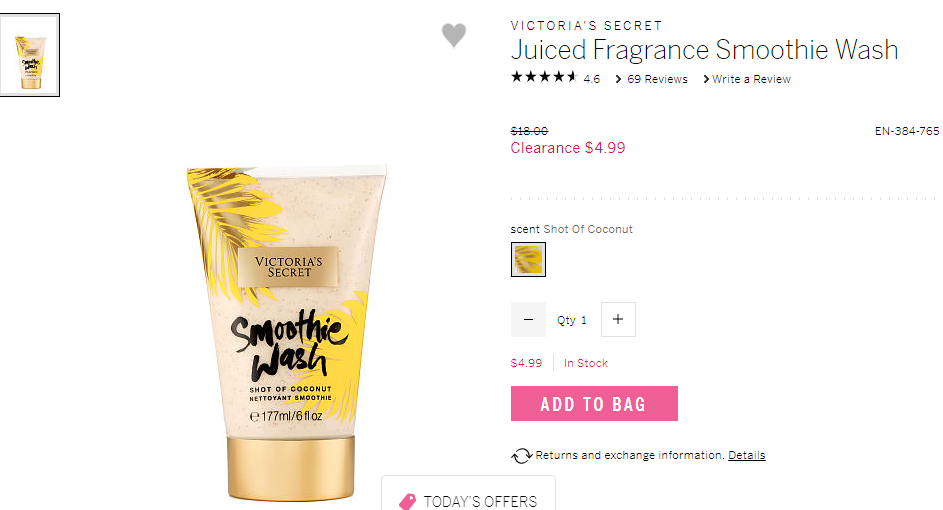Click the returns and exchange arrows icon
Screen dimensions: 943x510
click(x=521, y=456)
